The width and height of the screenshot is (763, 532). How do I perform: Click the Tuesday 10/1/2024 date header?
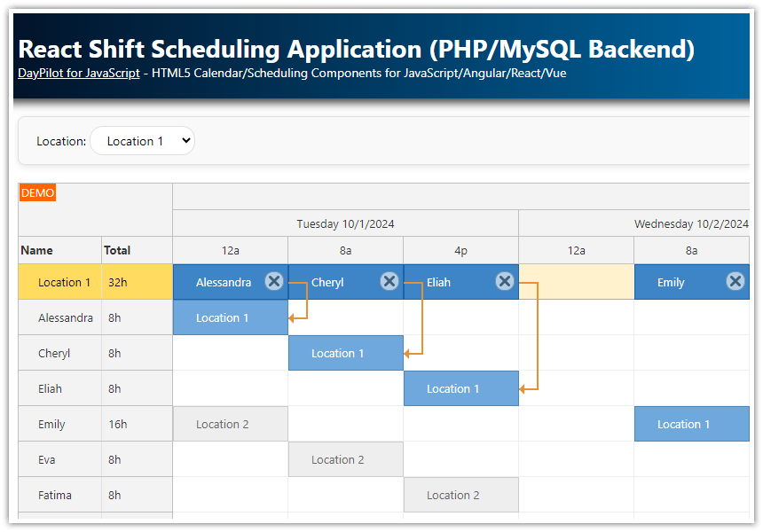(345, 223)
